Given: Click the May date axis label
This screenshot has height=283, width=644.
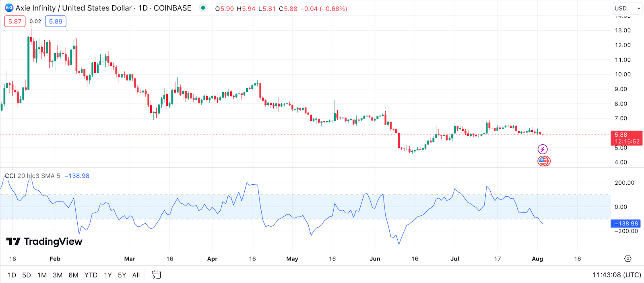Looking at the screenshot, I should click(x=292, y=259).
